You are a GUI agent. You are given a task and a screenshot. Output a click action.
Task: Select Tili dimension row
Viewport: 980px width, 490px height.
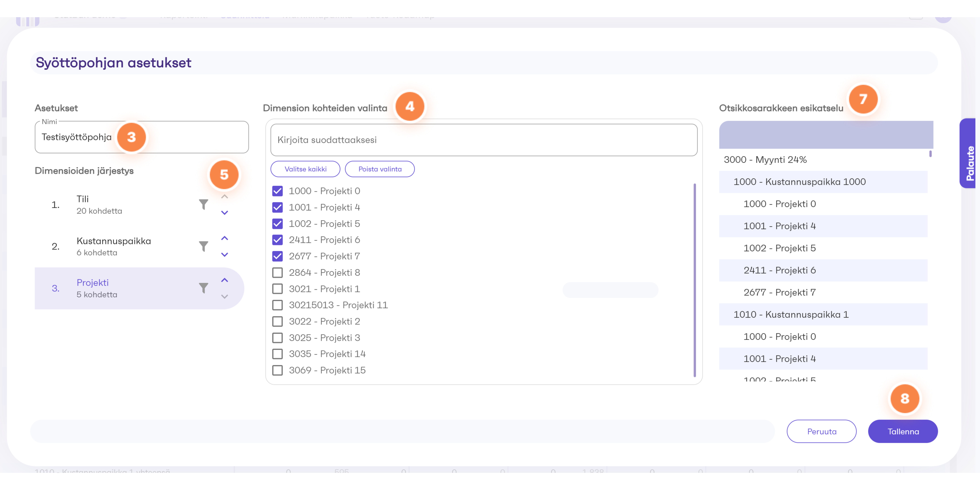(x=139, y=205)
